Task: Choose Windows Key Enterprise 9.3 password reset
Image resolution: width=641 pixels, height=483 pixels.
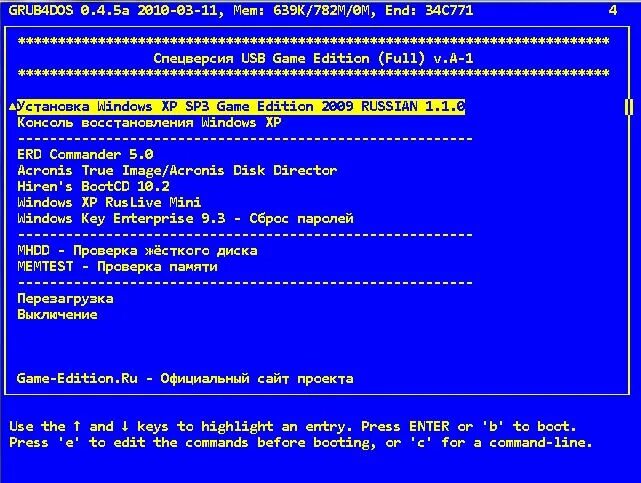Action: point(185,218)
